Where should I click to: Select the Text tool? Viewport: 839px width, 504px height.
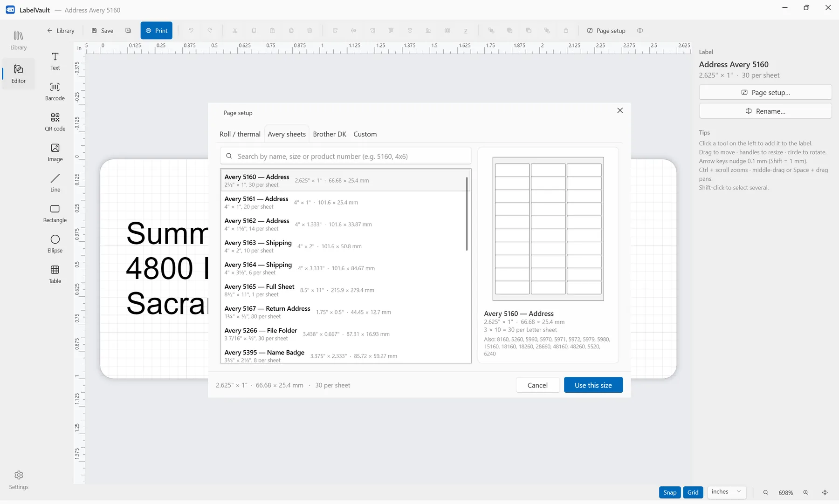(55, 61)
